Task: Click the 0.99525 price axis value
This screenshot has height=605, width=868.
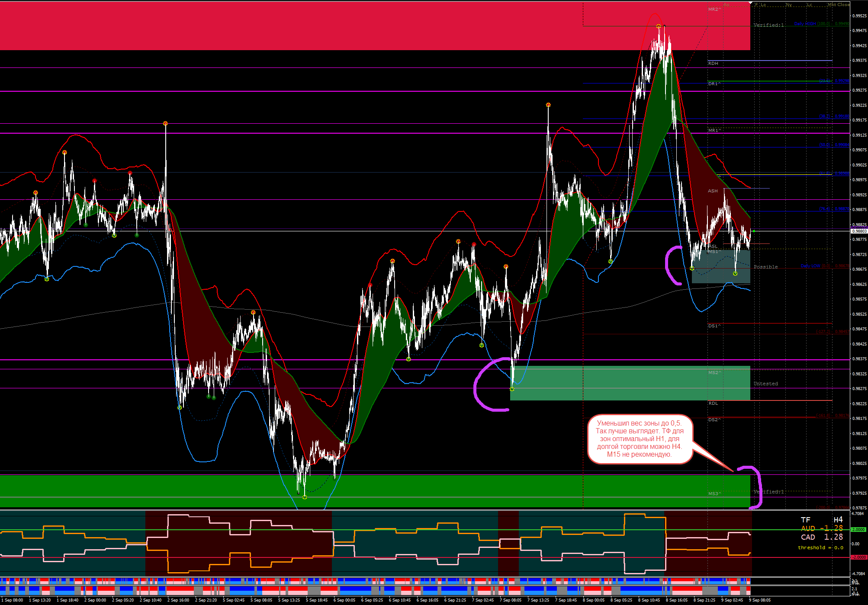Action: [x=859, y=16]
